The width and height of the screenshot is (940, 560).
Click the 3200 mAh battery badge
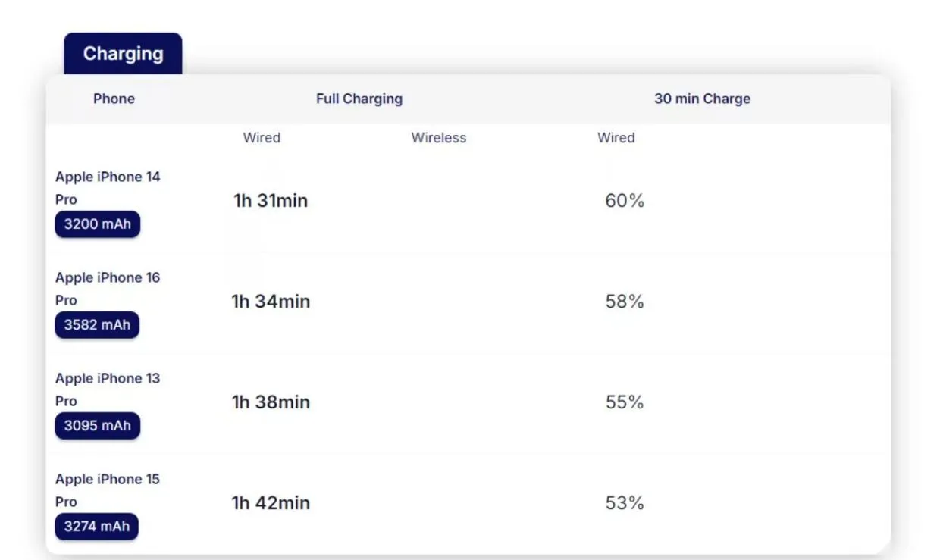[x=97, y=224]
